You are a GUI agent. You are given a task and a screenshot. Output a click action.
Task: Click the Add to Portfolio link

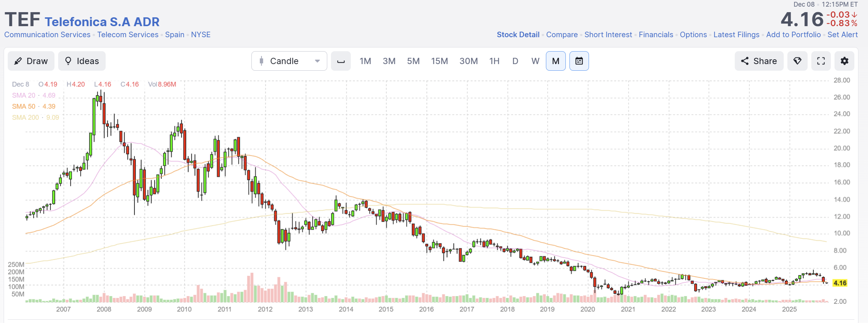click(x=793, y=35)
